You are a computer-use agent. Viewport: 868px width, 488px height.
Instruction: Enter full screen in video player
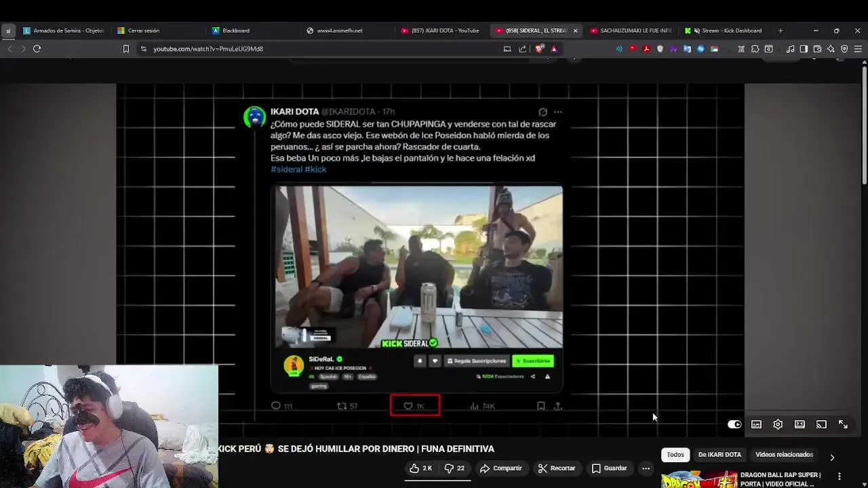coord(843,424)
